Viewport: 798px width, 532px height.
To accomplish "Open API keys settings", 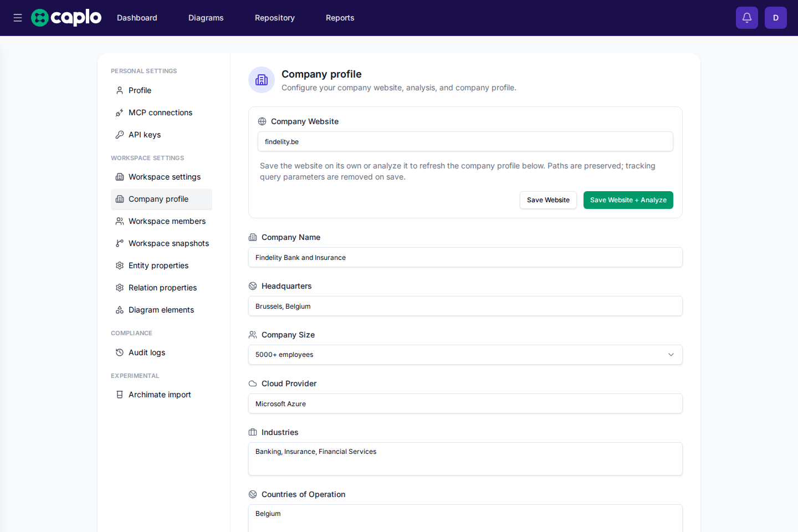I will (x=161, y=135).
